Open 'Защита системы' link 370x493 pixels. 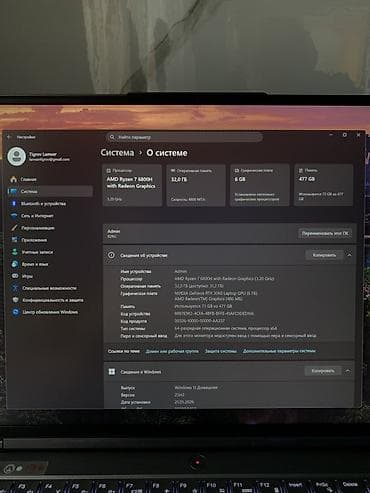221,351
